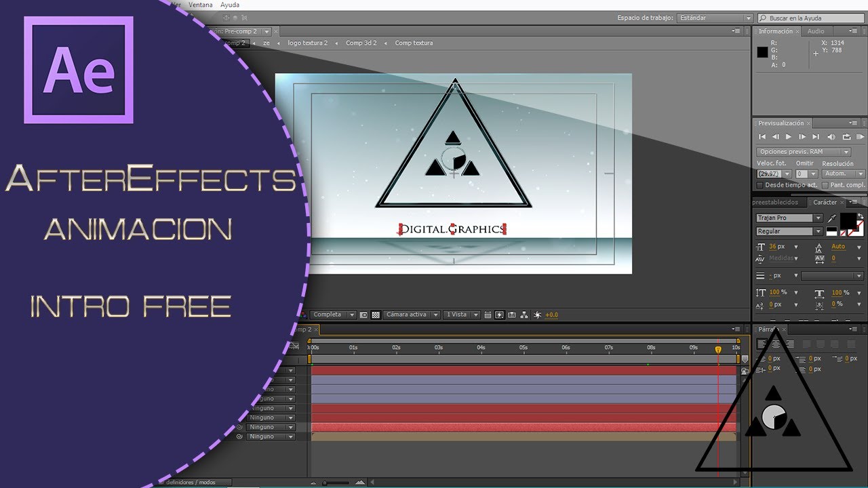Viewport: 868px width, 488px height.
Task: Click the timeline zoom-in large mountains icon
Action: (360, 482)
